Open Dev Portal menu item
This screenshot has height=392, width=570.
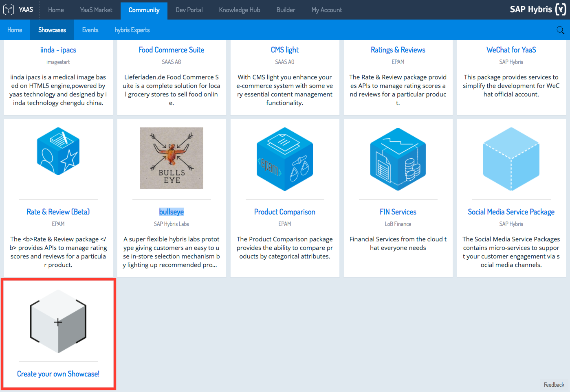[x=189, y=10]
